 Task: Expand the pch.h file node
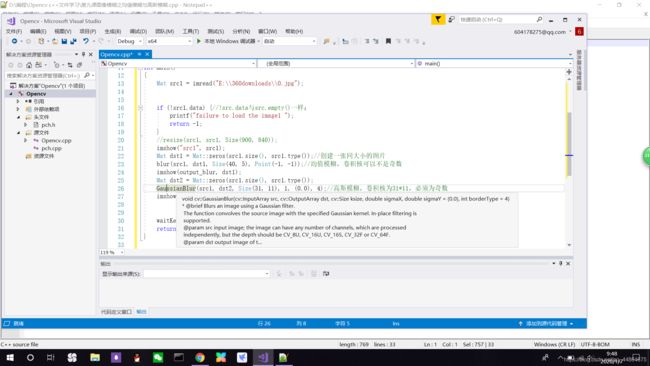click(26, 125)
